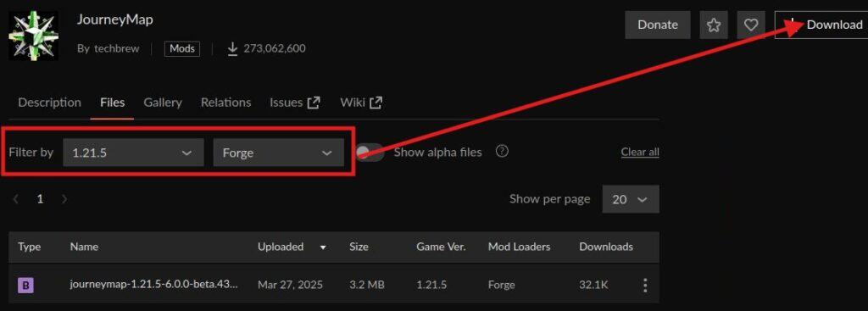
Task: Sort by the Uploaded column header
Action: (281, 247)
